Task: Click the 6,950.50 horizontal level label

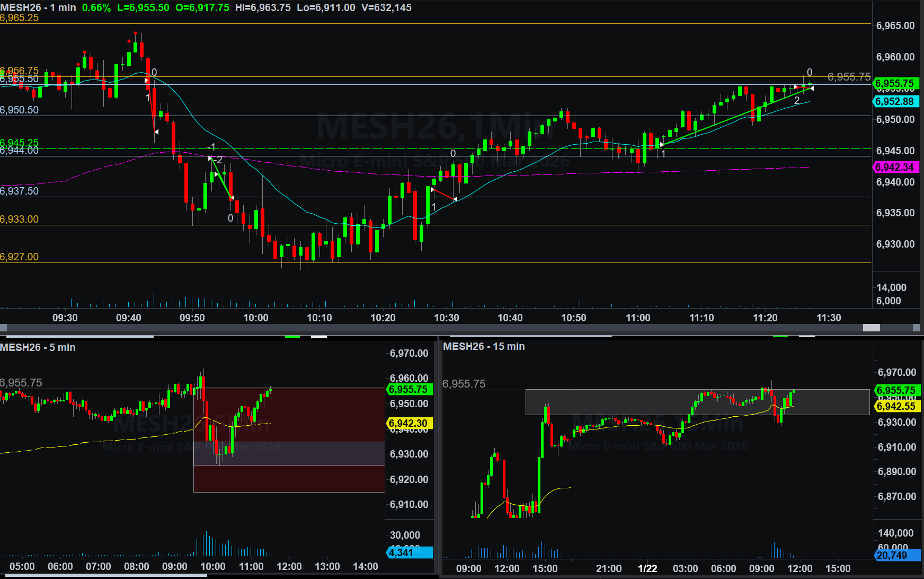Action: click(20, 110)
